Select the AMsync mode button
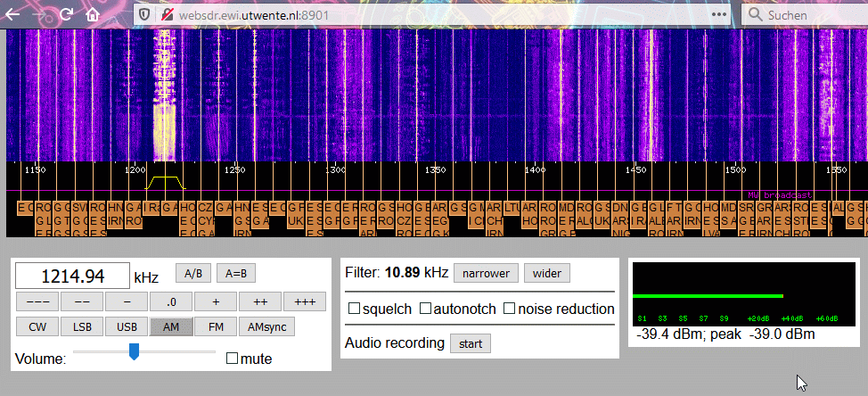Viewport: 868px width, 396px height. point(266,326)
